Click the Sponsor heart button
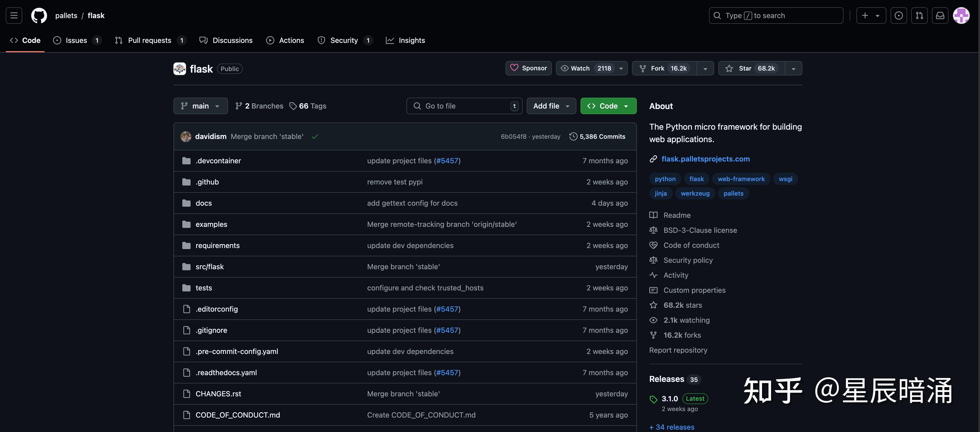This screenshot has width=980, height=432. 528,68
